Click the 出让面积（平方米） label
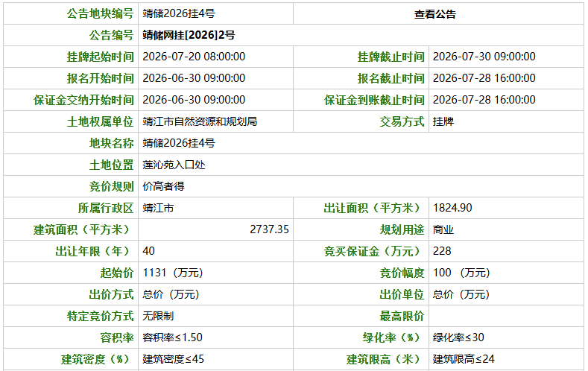The width and height of the screenshot is (588, 371). tap(371, 208)
